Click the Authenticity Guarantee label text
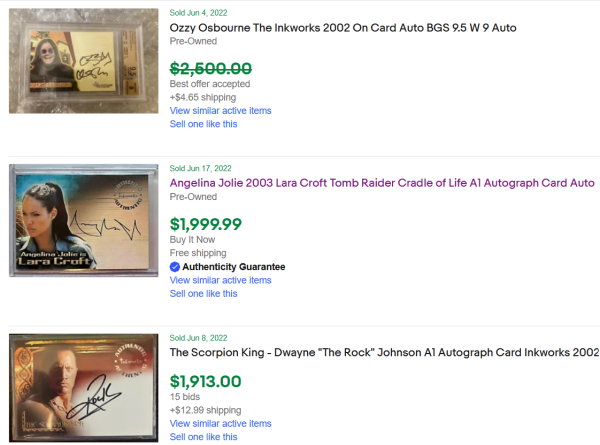The image size is (600, 445). click(233, 267)
